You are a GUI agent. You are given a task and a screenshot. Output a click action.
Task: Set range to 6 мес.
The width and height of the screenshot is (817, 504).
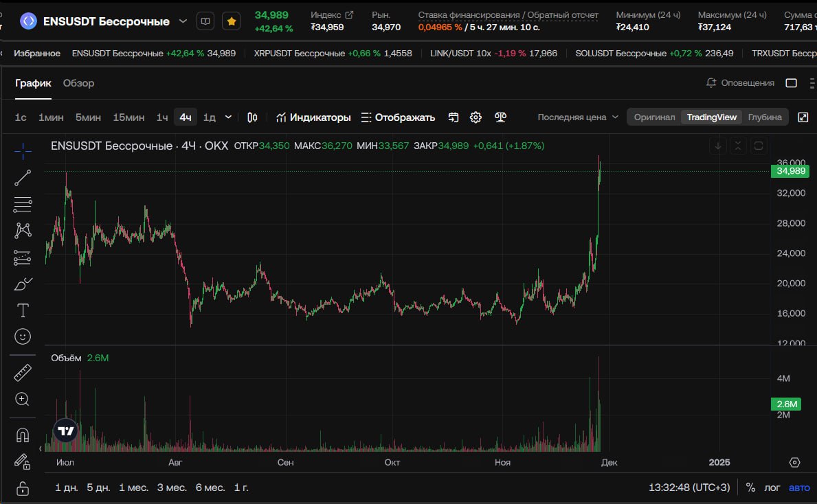point(210,488)
